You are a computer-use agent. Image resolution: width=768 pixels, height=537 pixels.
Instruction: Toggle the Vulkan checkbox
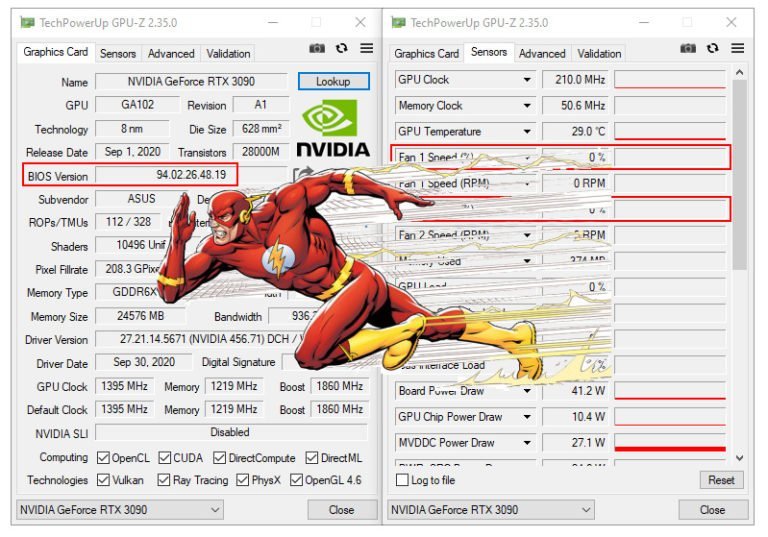(x=103, y=480)
